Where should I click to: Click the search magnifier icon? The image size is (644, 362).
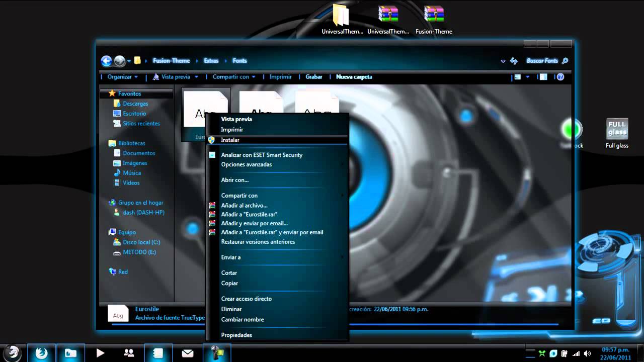565,61
